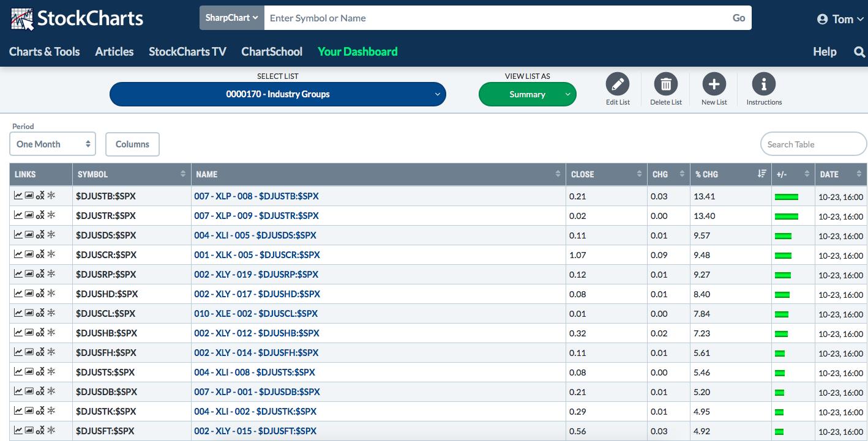This screenshot has width=868, height=441.
Task: Open the Tom account menu
Action: (840, 19)
